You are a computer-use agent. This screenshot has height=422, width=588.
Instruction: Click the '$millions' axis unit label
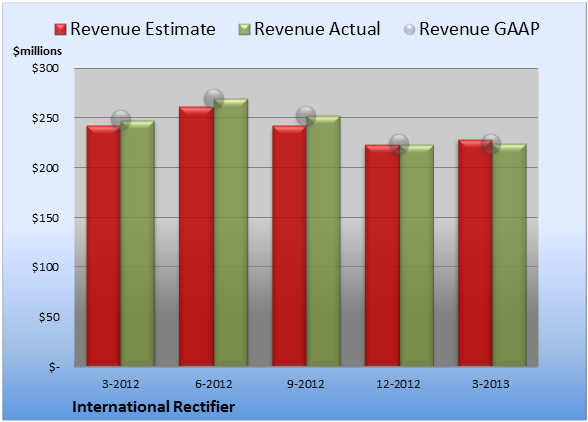point(37,51)
